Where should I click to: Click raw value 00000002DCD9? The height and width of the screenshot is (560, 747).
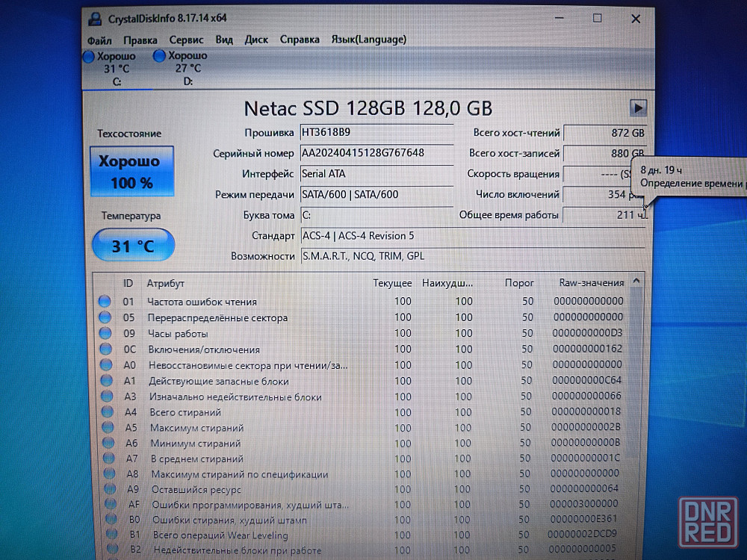tap(582, 535)
